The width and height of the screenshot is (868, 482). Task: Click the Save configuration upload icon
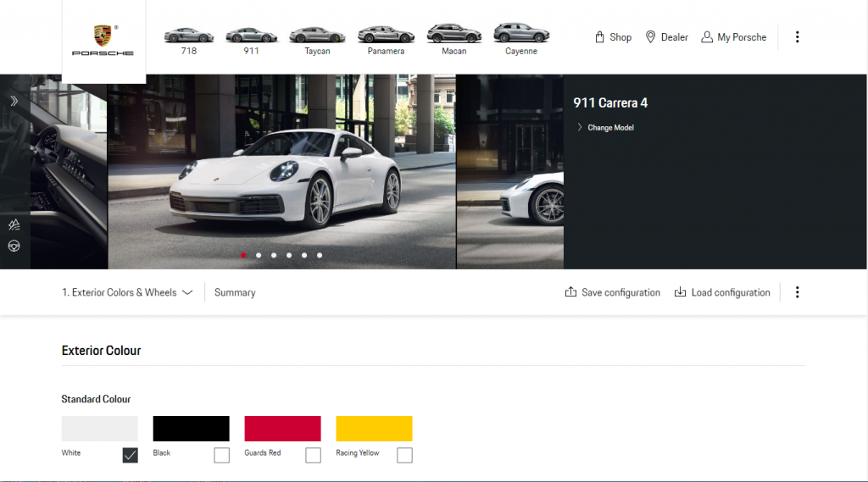[x=570, y=291]
